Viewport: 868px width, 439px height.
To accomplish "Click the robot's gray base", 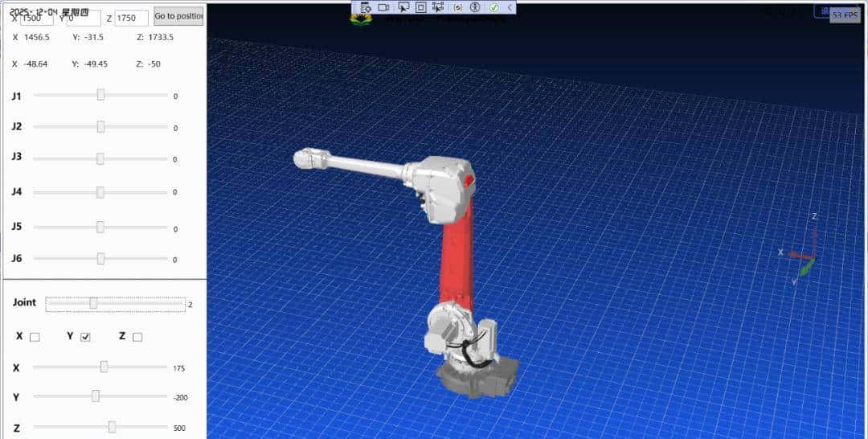I will pos(477,380).
